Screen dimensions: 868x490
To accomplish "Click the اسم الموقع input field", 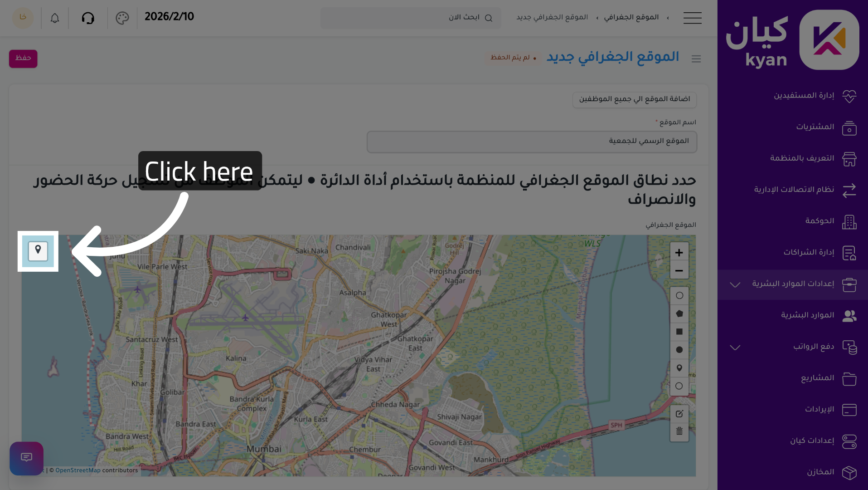I will (x=531, y=142).
